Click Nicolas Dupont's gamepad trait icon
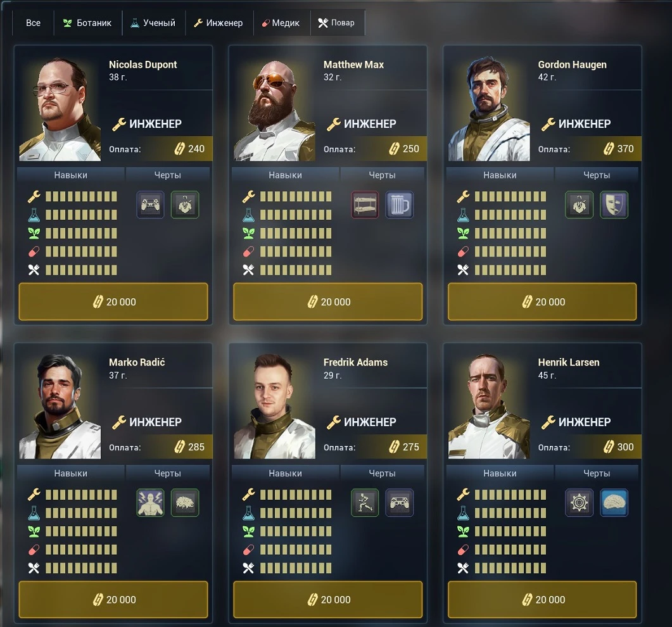The width and height of the screenshot is (672, 627). [x=151, y=205]
